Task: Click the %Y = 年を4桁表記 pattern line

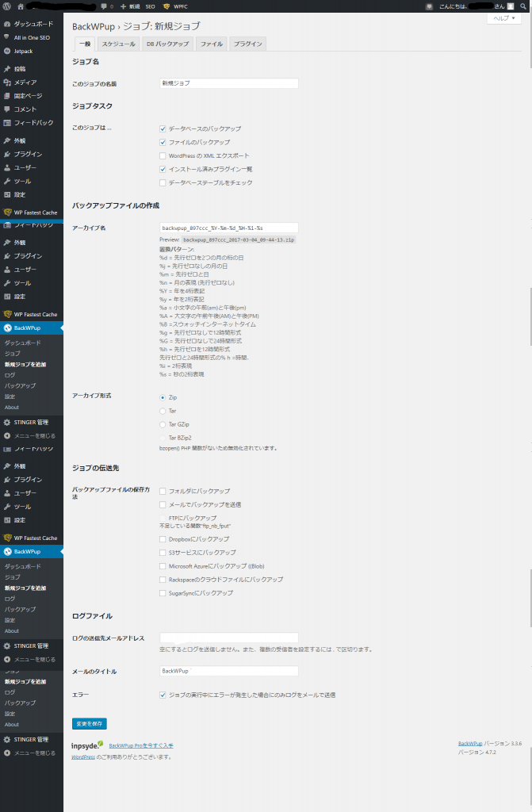Action: [182, 290]
